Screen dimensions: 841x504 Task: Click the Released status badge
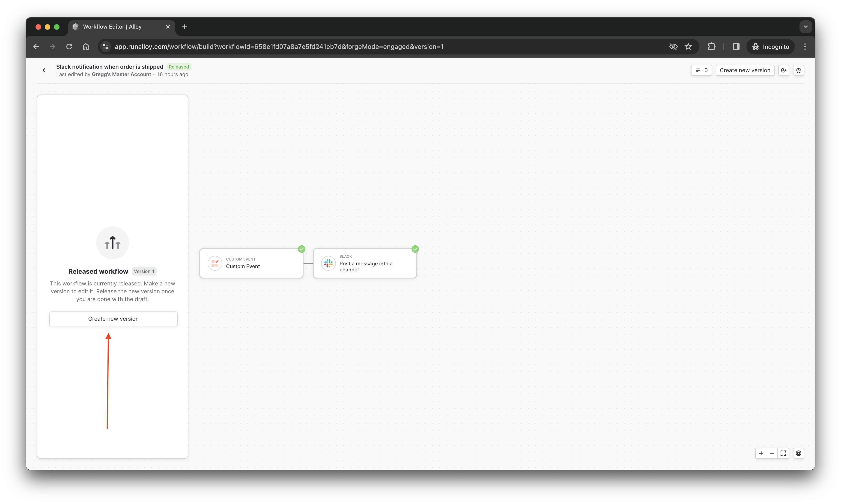pos(179,67)
